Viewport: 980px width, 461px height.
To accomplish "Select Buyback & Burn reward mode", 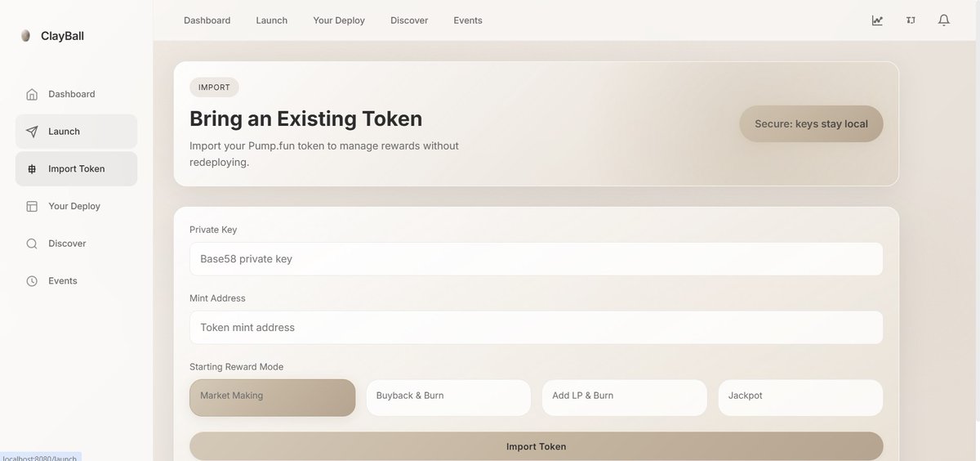I will coord(448,398).
